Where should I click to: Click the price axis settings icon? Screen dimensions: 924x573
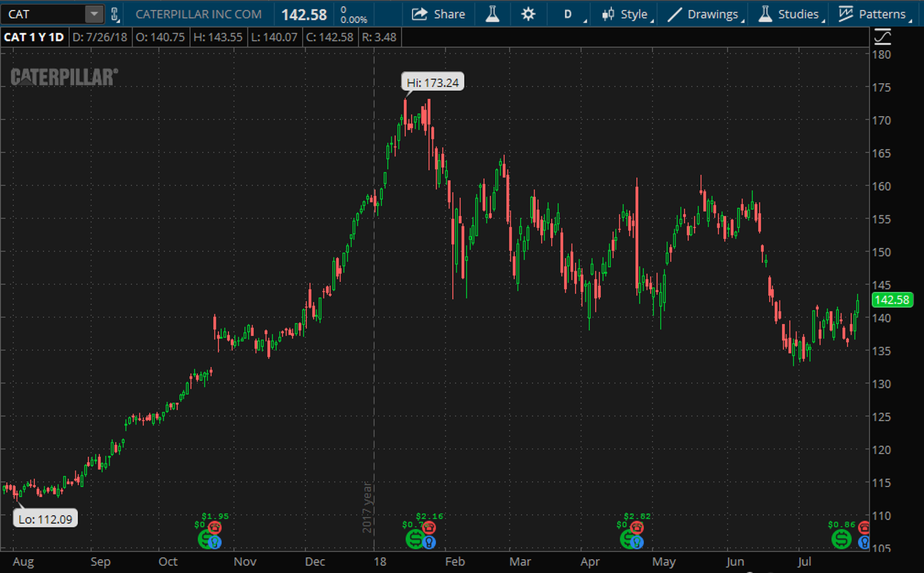[x=881, y=37]
